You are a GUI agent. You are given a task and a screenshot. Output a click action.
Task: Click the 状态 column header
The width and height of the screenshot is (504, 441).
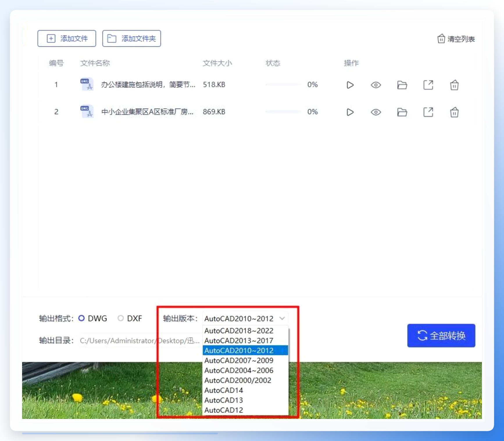(x=273, y=63)
